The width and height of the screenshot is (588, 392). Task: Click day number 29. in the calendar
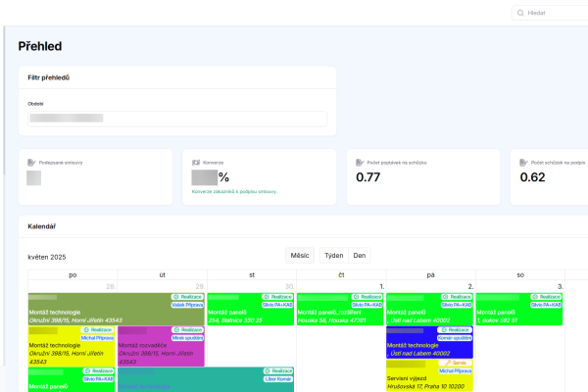pyautogui.click(x=200, y=286)
